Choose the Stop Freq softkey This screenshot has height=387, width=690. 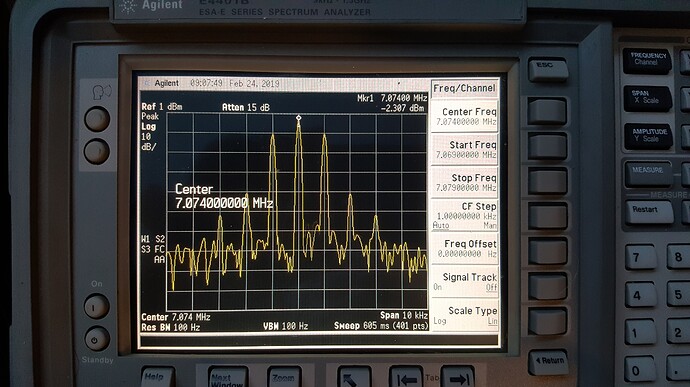point(464,183)
